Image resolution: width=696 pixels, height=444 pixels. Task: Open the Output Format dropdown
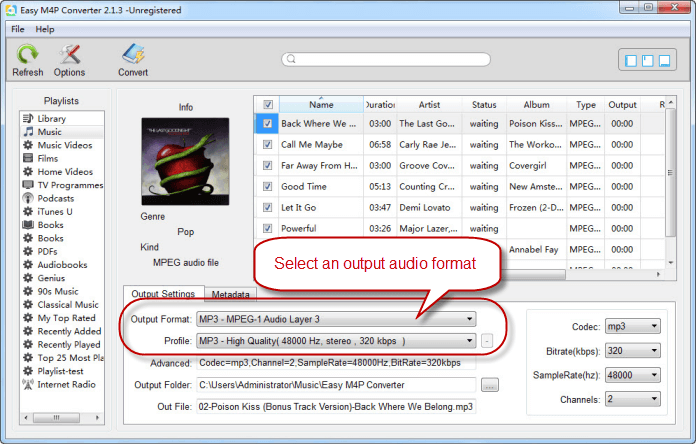tap(336, 319)
